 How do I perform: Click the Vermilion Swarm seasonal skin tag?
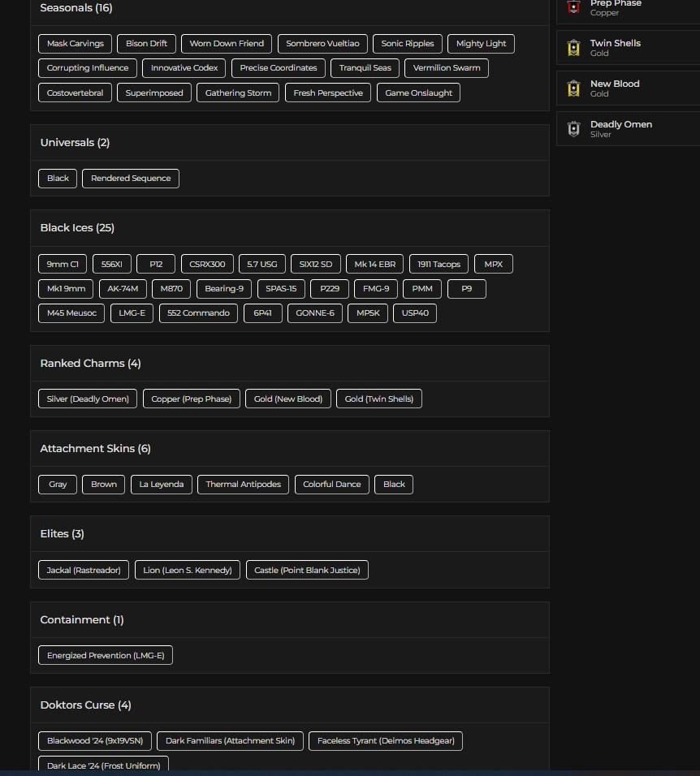[447, 68]
